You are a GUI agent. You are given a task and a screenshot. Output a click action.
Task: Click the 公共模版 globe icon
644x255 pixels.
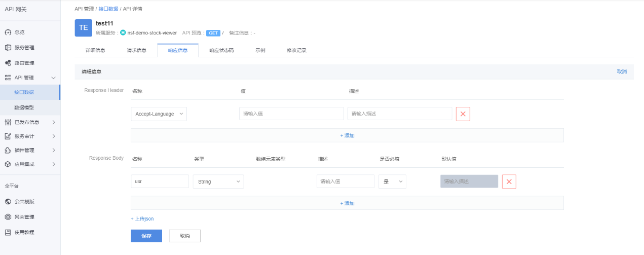click(8, 201)
